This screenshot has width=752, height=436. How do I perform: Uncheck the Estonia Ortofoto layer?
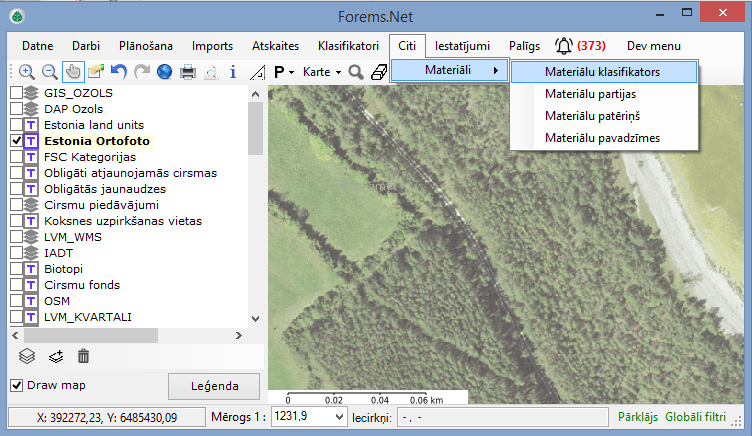[16, 141]
